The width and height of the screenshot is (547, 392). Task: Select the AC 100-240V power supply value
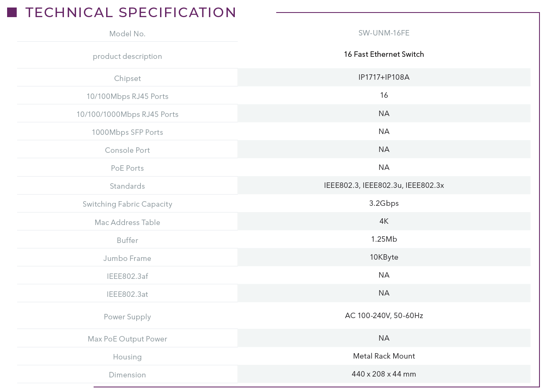pyautogui.click(x=384, y=316)
